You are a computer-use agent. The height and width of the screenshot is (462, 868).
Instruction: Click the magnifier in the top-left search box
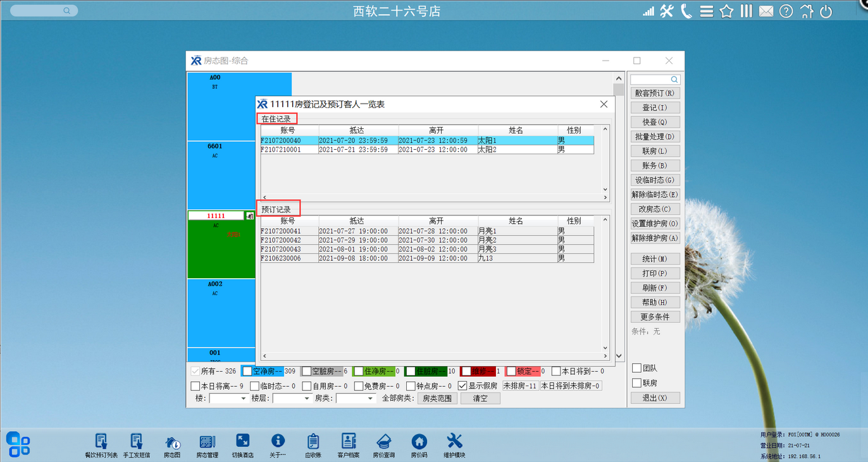pos(67,11)
